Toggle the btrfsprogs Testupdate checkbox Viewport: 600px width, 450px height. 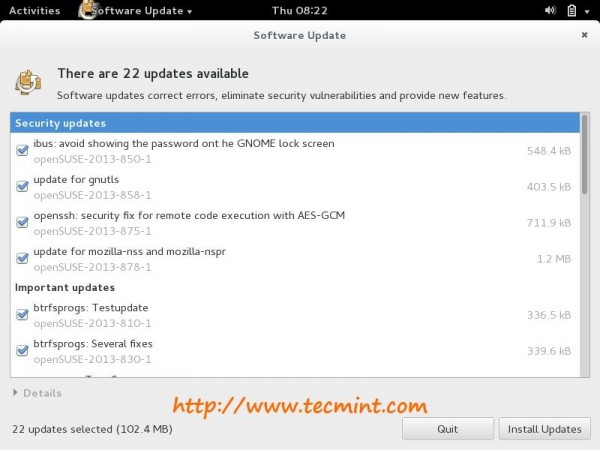coord(23,315)
